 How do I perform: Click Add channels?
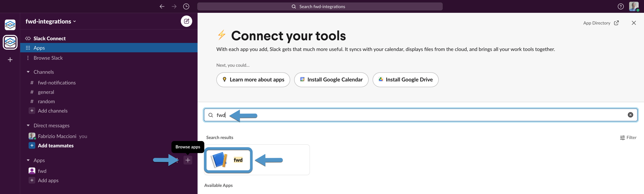(x=53, y=111)
